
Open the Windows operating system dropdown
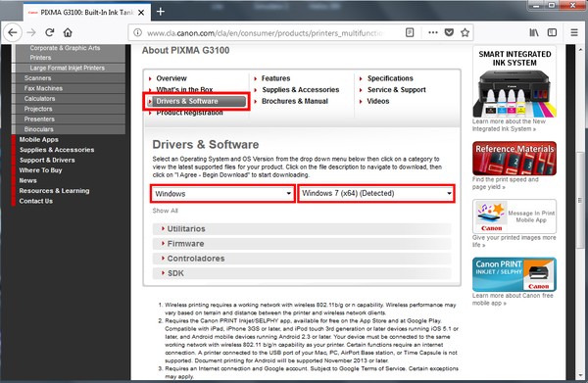222,194
